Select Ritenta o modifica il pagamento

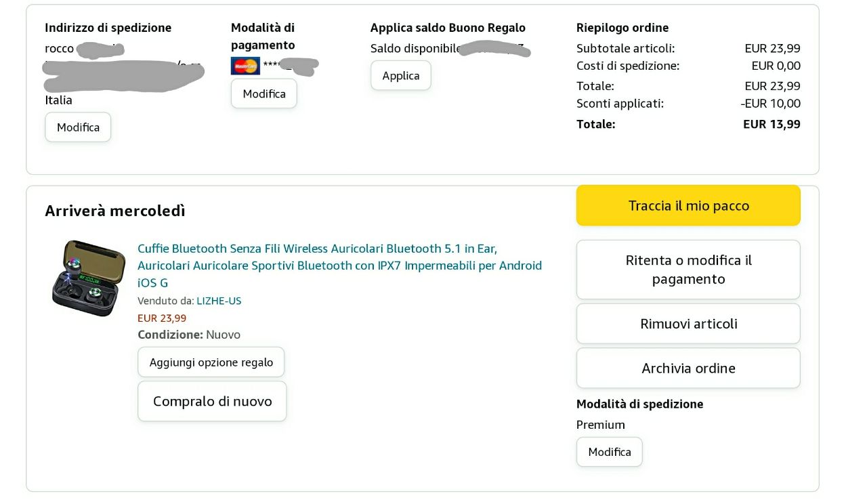pyautogui.click(x=688, y=270)
